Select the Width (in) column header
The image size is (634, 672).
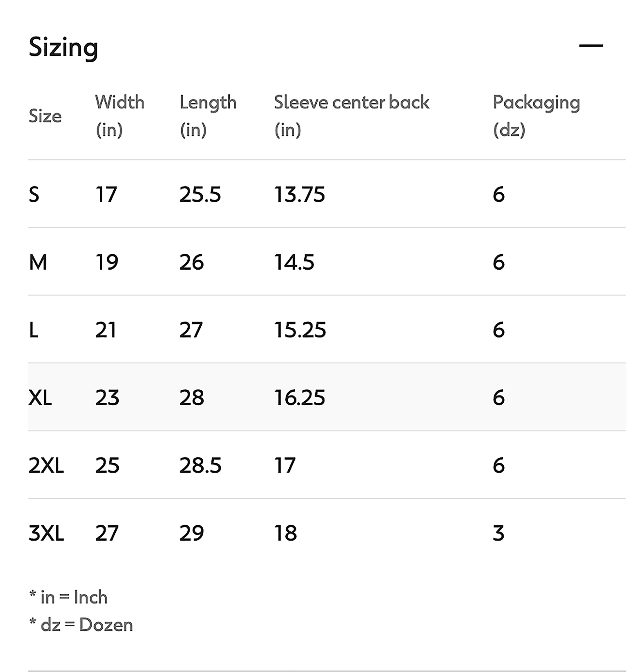coord(120,116)
